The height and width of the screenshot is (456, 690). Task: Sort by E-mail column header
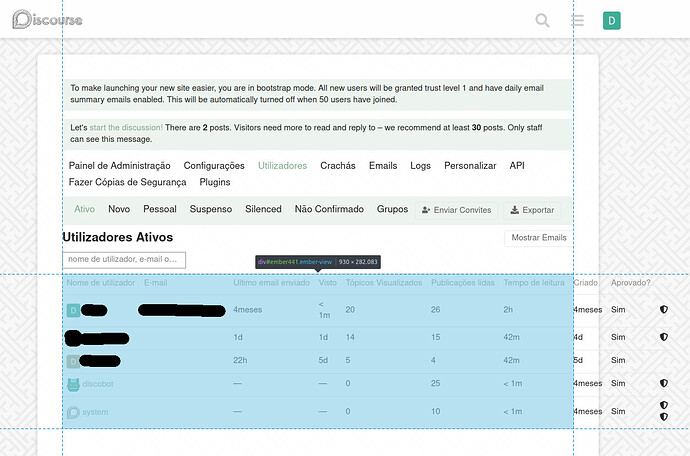[x=156, y=283]
